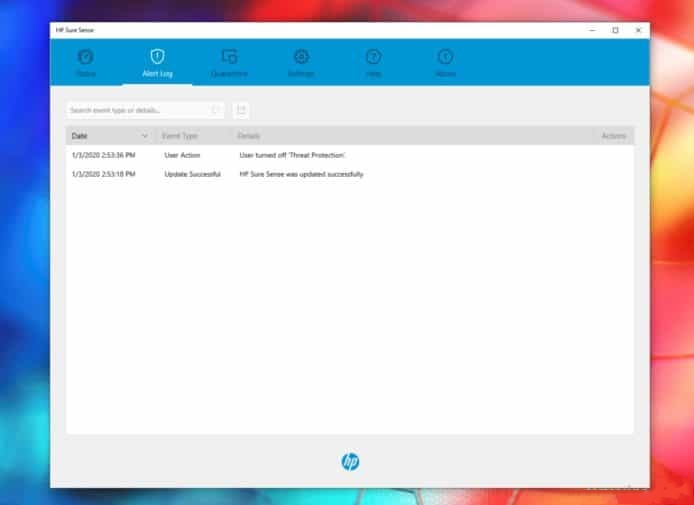
Task: Maximize the HP Sure Sense window
Action: (x=615, y=30)
